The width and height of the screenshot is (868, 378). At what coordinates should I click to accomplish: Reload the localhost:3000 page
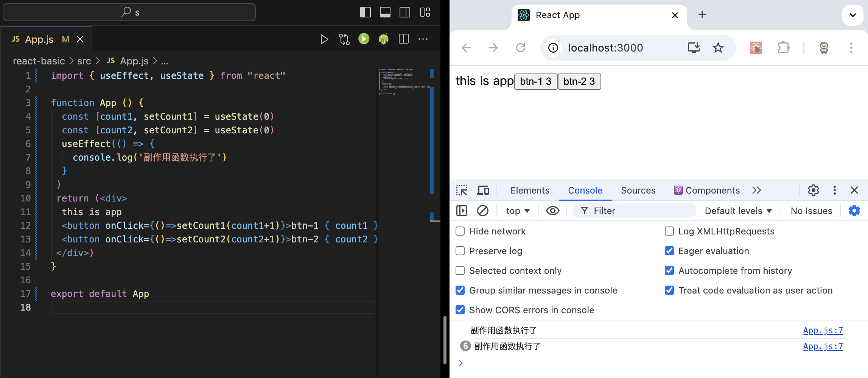click(x=521, y=48)
